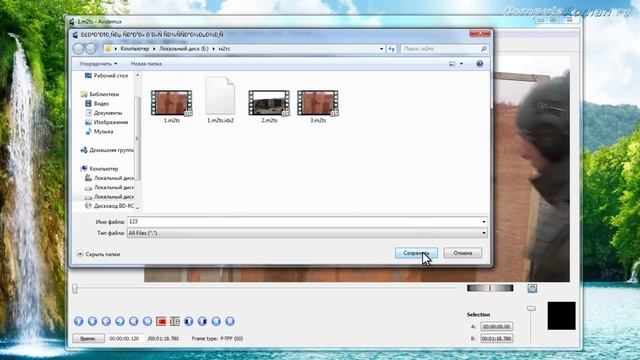Close the save dialog with red X

(x=480, y=33)
